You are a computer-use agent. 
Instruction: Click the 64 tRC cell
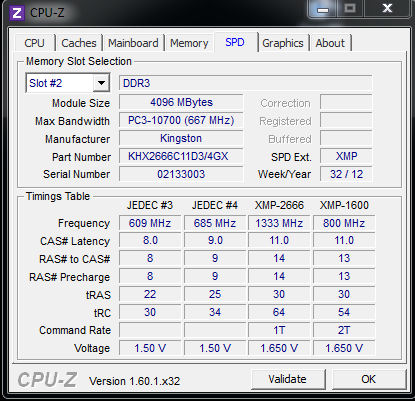[279, 312]
